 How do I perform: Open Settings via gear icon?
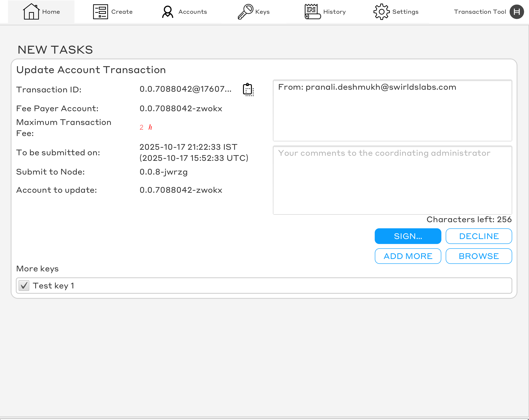point(381,12)
